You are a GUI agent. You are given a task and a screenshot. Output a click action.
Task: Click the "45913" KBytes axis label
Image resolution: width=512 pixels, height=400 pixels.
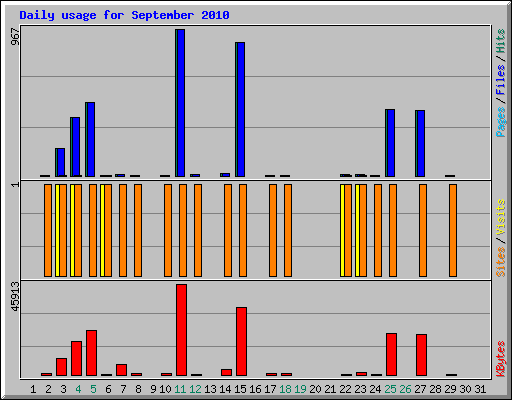point(15,297)
